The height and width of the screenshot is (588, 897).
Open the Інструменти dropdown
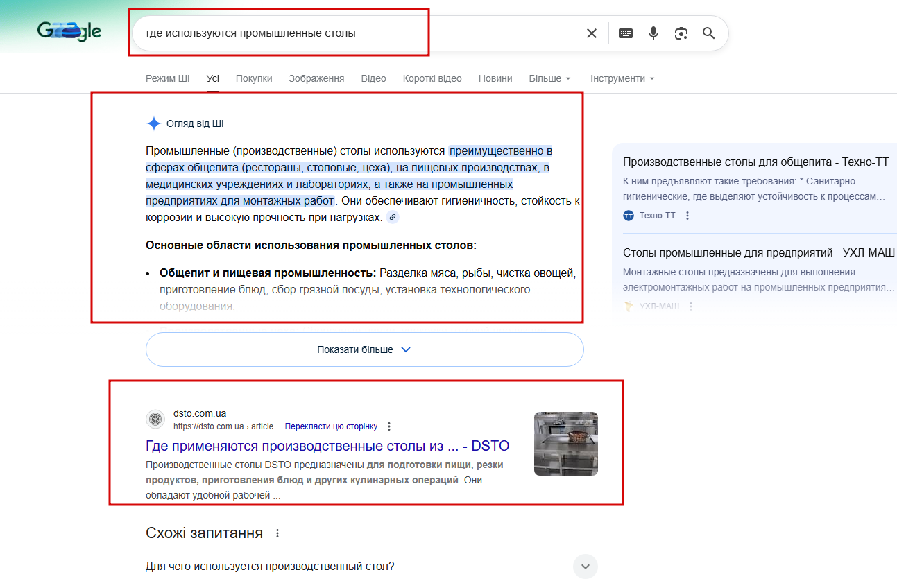pyautogui.click(x=622, y=78)
